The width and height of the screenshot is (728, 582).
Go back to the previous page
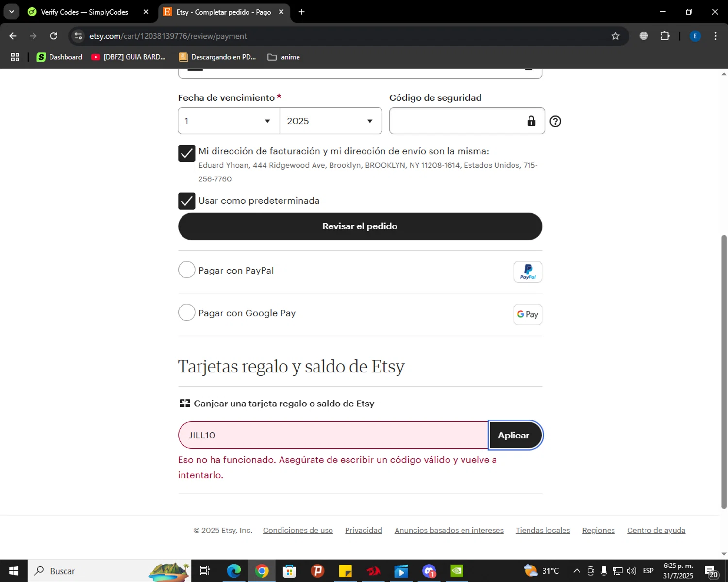(x=13, y=36)
